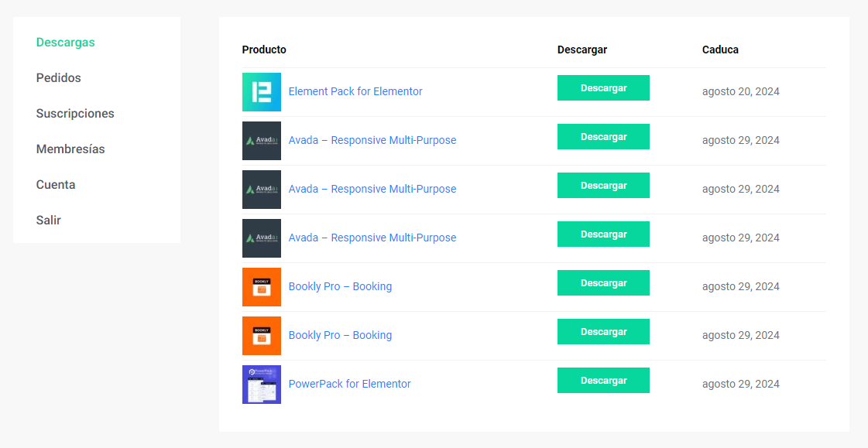Open the PowerPack for Elementor link
868x448 pixels.
[x=349, y=384]
